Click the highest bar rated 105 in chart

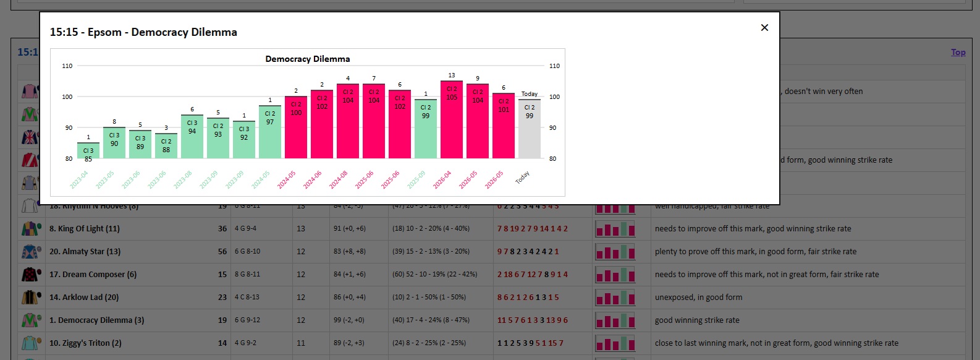[x=452, y=119]
